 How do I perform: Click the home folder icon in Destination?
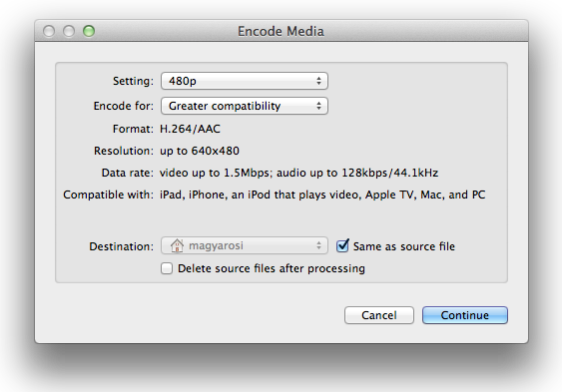click(177, 245)
